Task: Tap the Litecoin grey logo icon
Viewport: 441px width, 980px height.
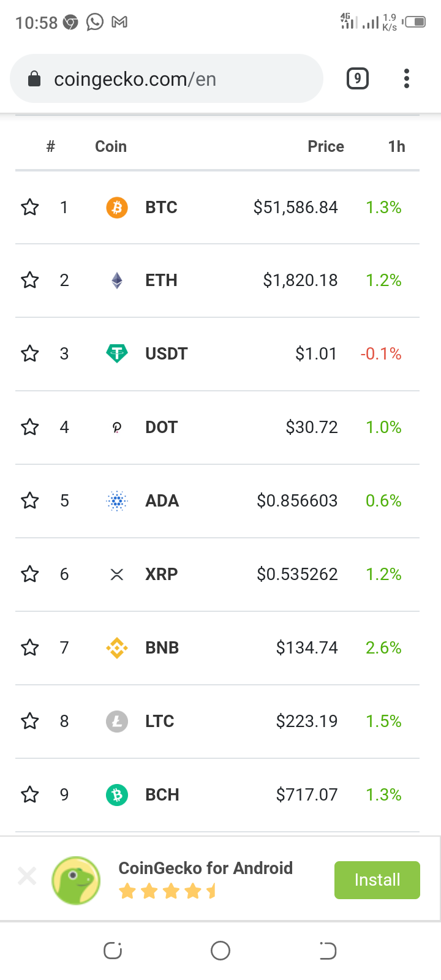Action: coord(117,722)
